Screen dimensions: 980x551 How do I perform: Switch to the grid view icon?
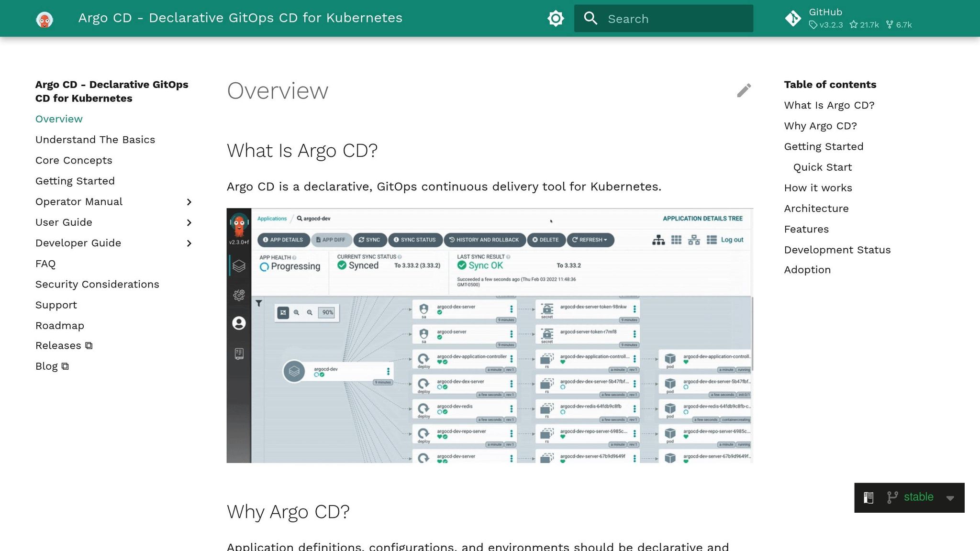tap(676, 240)
